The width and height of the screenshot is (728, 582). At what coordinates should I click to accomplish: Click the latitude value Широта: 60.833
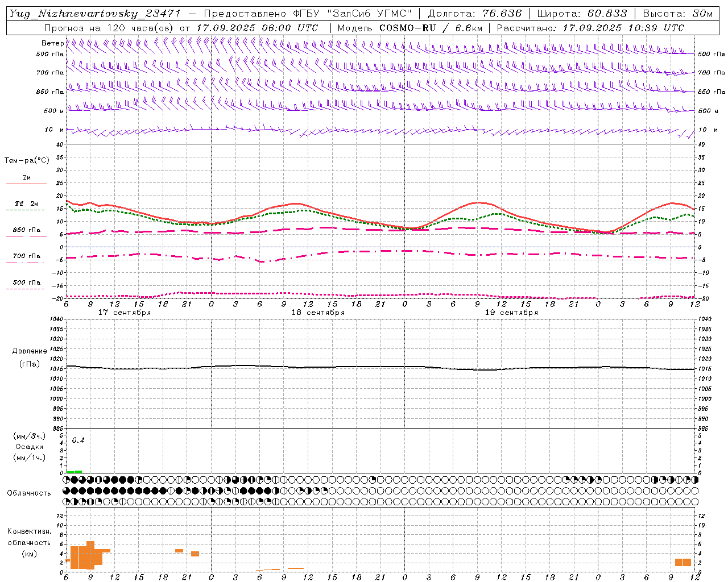(x=582, y=14)
